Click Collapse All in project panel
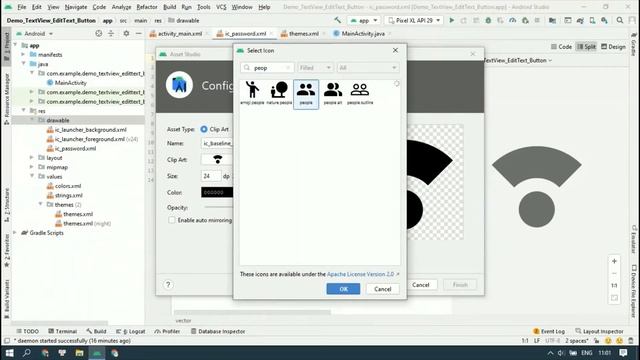The width and height of the screenshot is (640, 360). [x=111, y=33]
